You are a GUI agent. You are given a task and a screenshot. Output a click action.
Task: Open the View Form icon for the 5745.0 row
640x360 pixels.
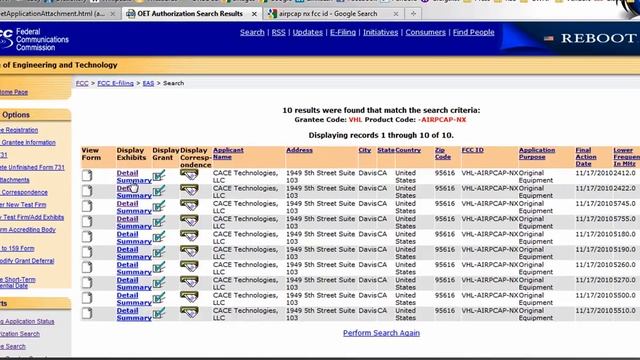[x=87, y=206]
